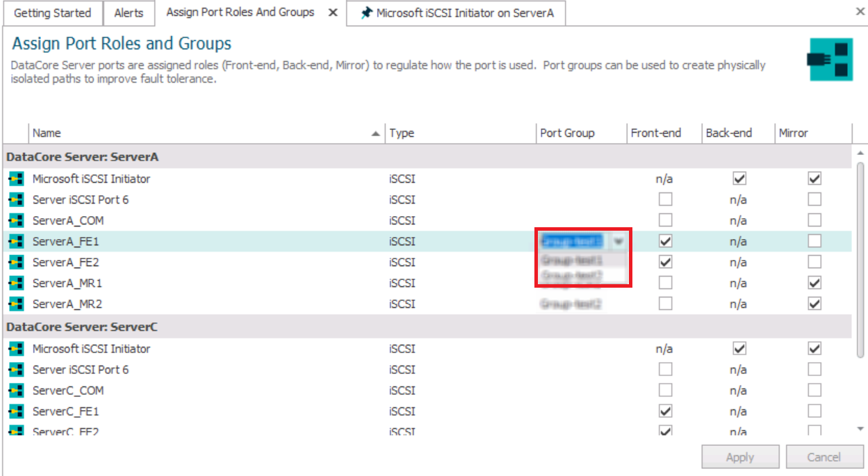Click the ServerA_MR2 port icon
The image size is (868, 476).
pos(16,304)
